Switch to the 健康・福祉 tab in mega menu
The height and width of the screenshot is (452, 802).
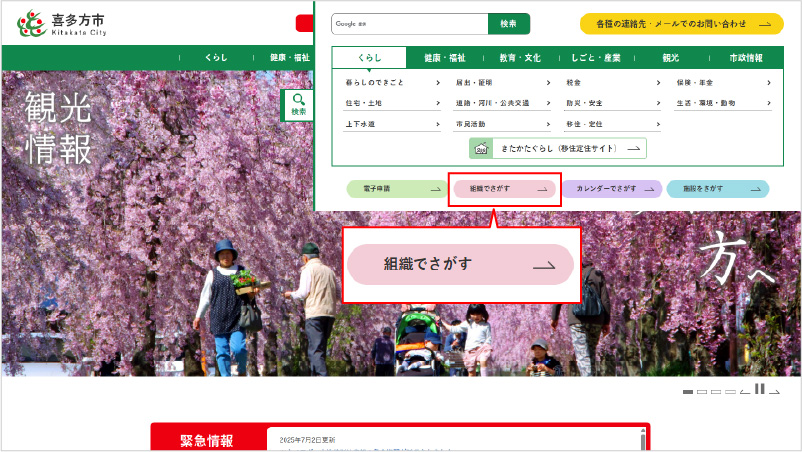[444, 58]
